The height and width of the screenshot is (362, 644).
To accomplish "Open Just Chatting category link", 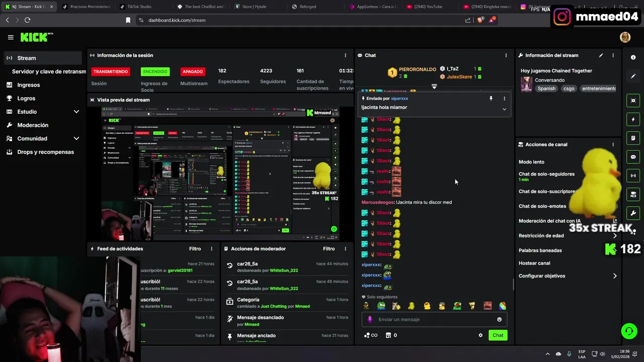I will [274, 306].
